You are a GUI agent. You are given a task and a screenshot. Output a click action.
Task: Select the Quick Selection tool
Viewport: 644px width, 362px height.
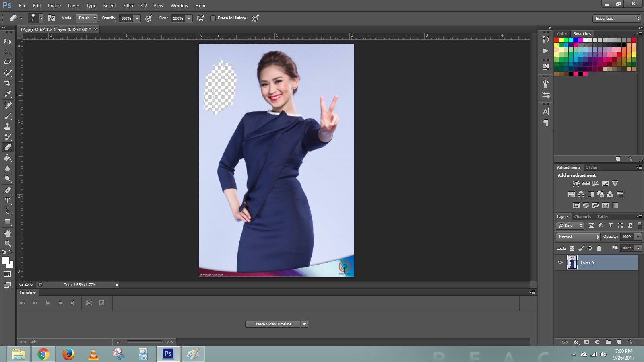[x=8, y=73]
